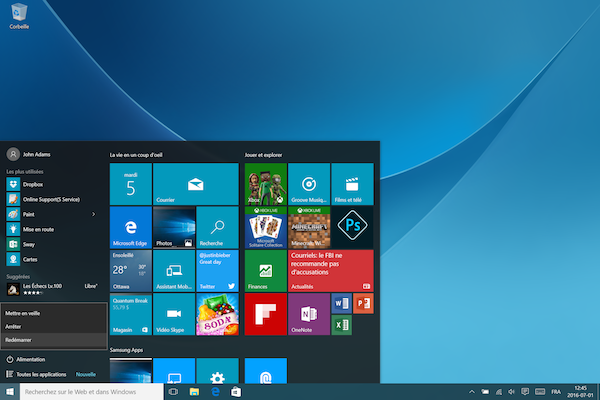
Task: Open the touch keyboard tray icon
Action: 540,391
